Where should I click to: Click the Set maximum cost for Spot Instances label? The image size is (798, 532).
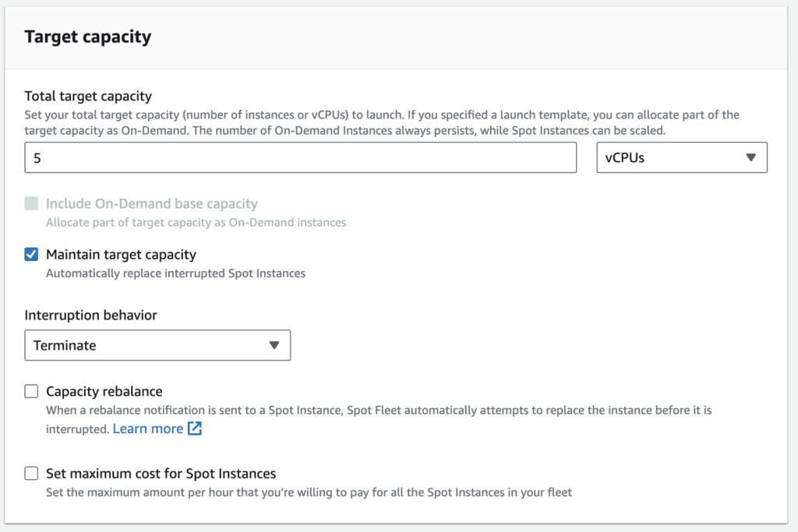(161, 474)
